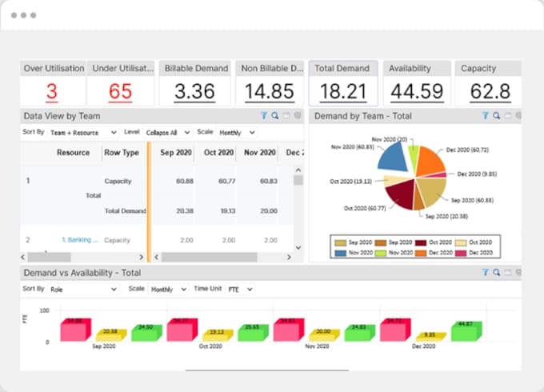Maximize the Data View by Team panel
This screenshot has width=544, height=392.
(x=286, y=116)
